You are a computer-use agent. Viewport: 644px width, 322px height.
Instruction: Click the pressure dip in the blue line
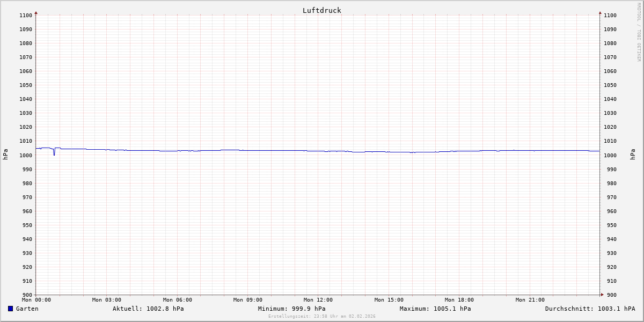point(54,154)
